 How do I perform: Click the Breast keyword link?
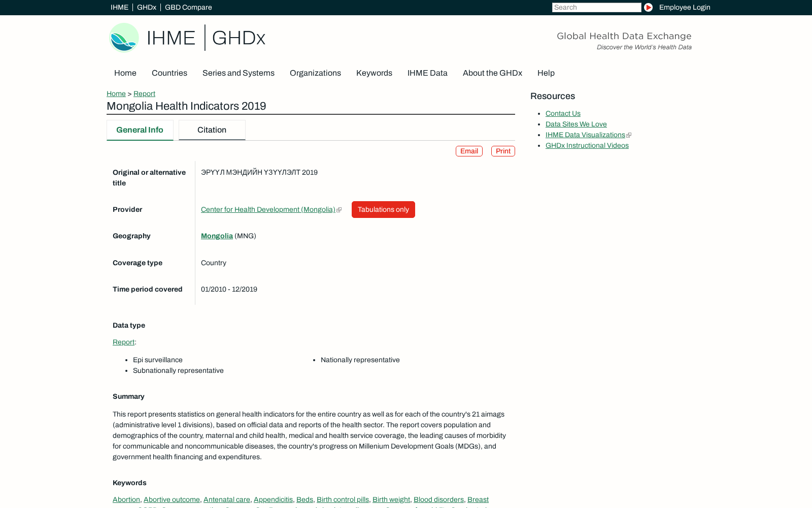point(478,499)
